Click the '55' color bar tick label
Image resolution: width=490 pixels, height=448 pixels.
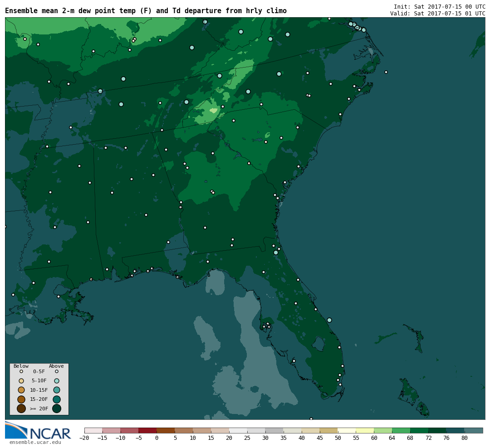click(x=356, y=438)
